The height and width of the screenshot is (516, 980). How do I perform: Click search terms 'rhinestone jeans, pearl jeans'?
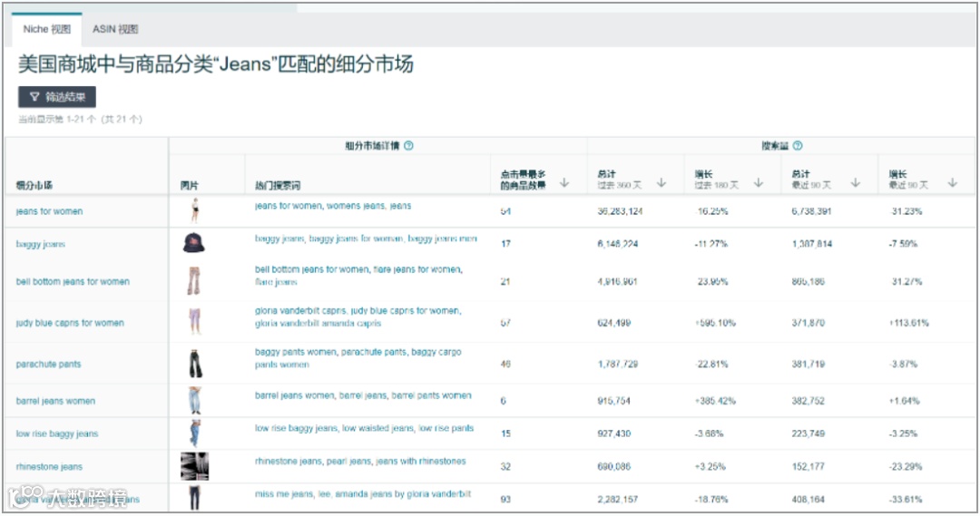(x=360, y=461)
